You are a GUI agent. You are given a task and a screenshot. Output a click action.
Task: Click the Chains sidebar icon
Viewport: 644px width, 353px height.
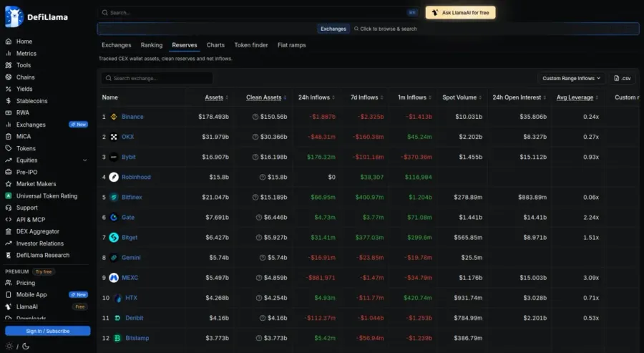(x=8, y=77)
